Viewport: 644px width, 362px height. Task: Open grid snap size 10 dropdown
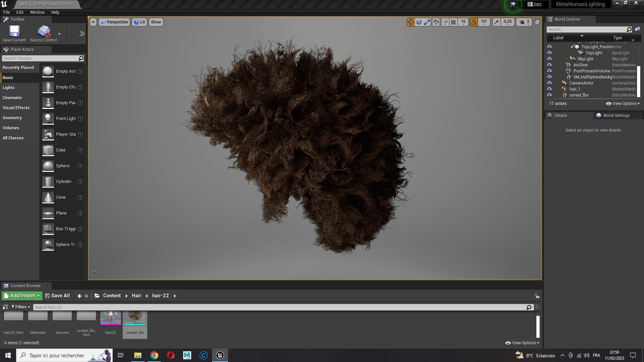pyautogui.click(x=463, y=22)
